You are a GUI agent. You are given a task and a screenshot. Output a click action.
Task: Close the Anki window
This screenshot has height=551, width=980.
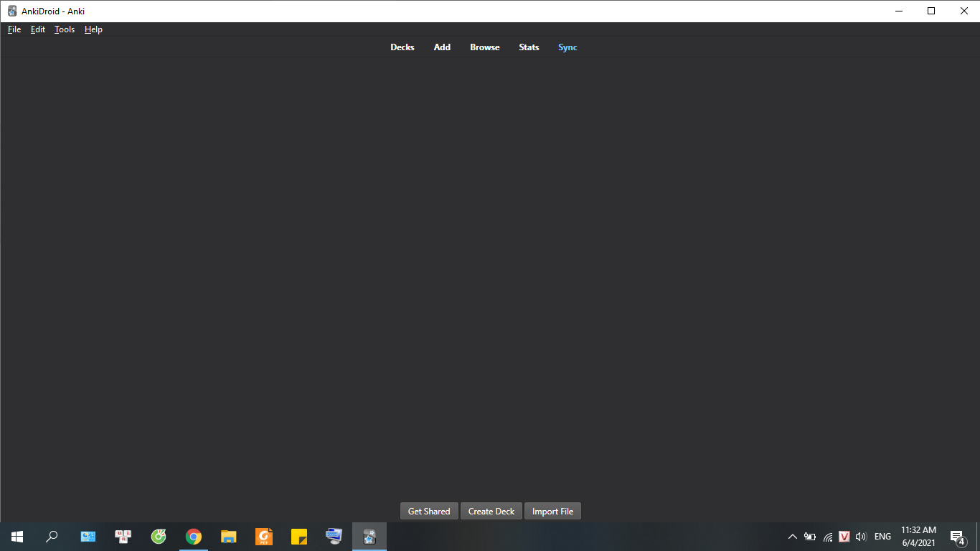[x=964, y=11]
